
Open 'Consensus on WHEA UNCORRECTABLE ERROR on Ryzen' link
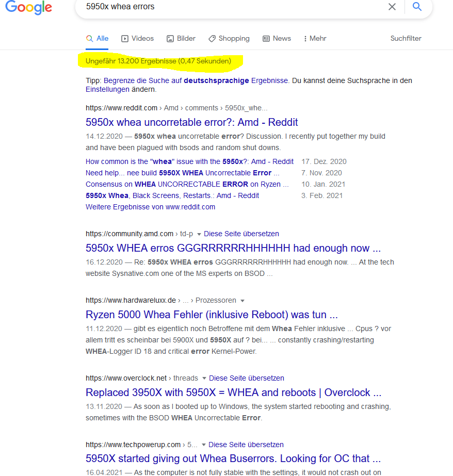(187, 184)
